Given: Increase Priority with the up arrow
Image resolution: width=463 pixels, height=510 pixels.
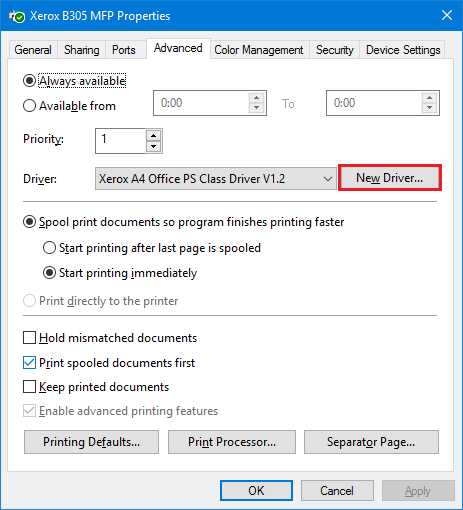Looking at the screenshot, I should tap(153, 136).
